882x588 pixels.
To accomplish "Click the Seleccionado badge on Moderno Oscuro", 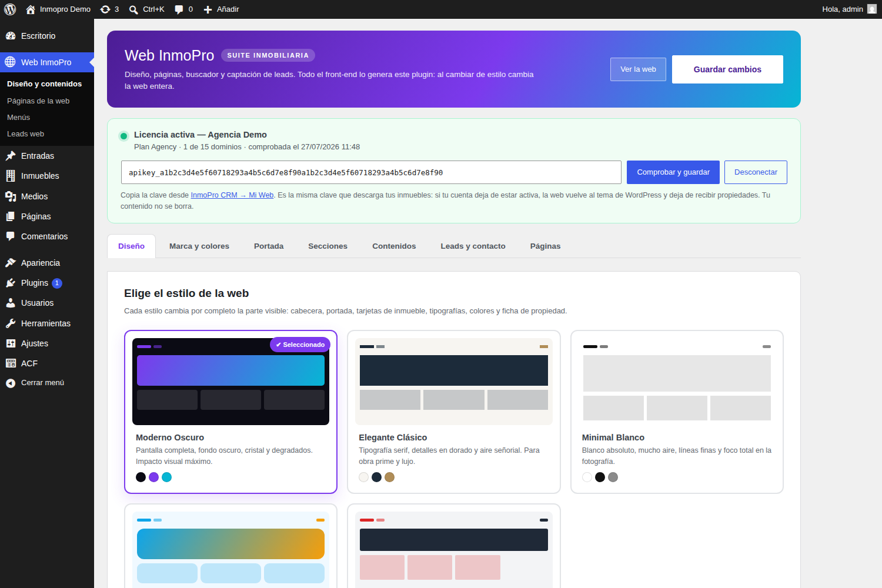I will click(300, 345).
